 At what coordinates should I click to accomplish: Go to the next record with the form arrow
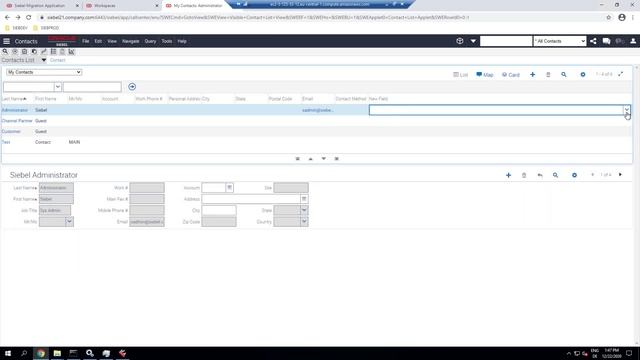[620, 175]
